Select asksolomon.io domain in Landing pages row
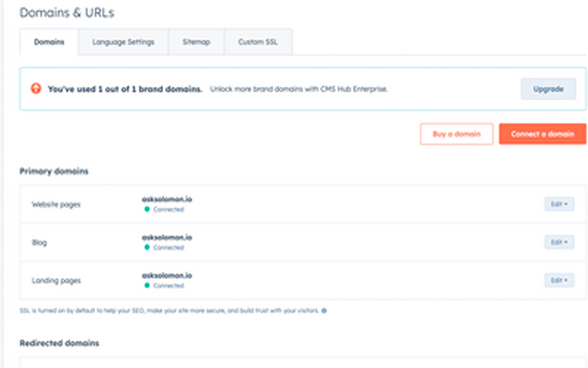588x368 pixels. (167, 275)
